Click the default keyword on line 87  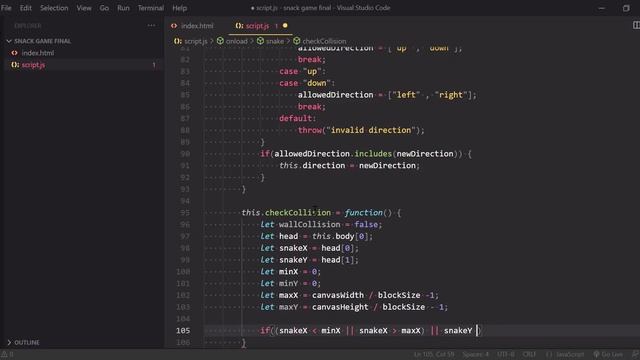point(296,118)
